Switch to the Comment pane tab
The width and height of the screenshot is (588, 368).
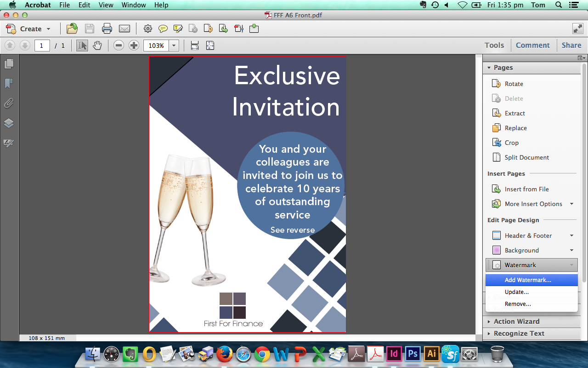click(532, 45)
